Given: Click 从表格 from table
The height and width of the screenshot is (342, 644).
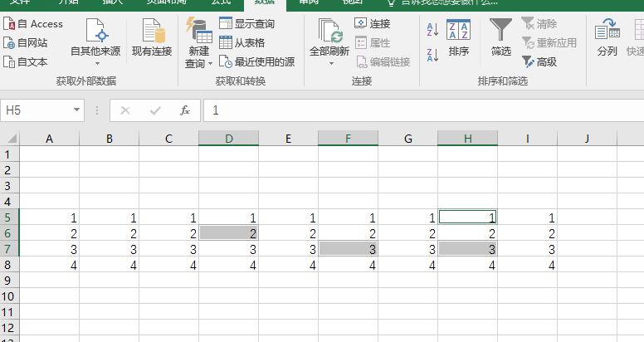Looking at the screenshot, I should coord(242,43).
